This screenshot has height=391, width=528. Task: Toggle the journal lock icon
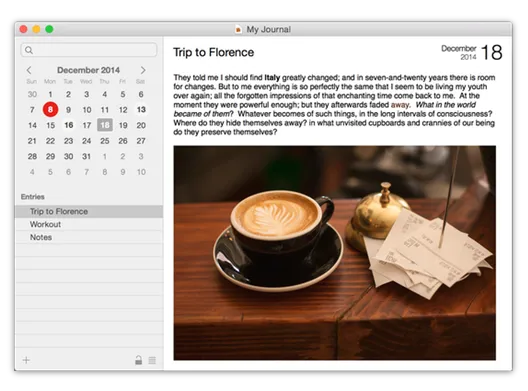138,360
